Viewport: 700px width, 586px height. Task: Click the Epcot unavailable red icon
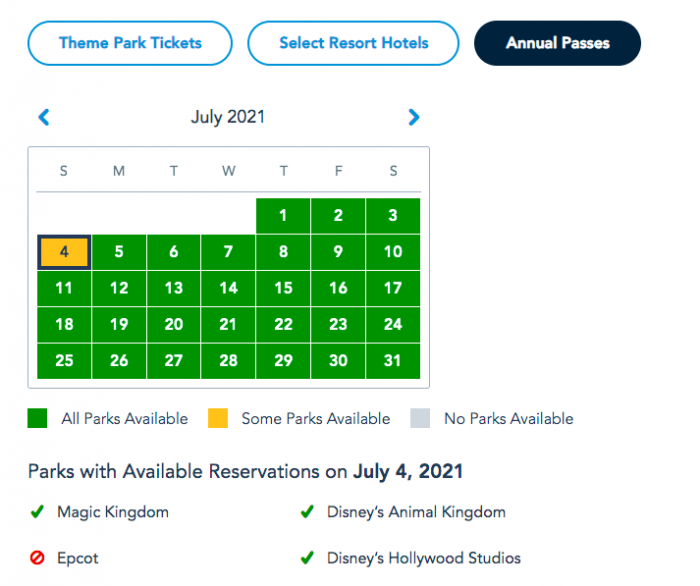click(37, 559)
